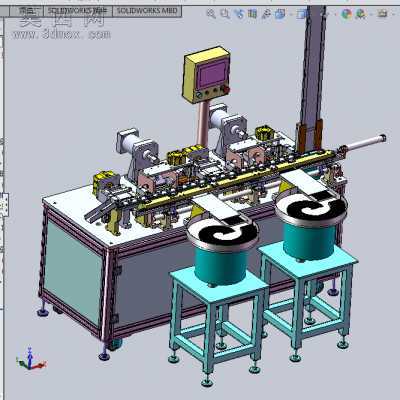Click the Zoom to Fit magnifier icon
The height and width of the screenshot is (400, 400).
[211, 14]
